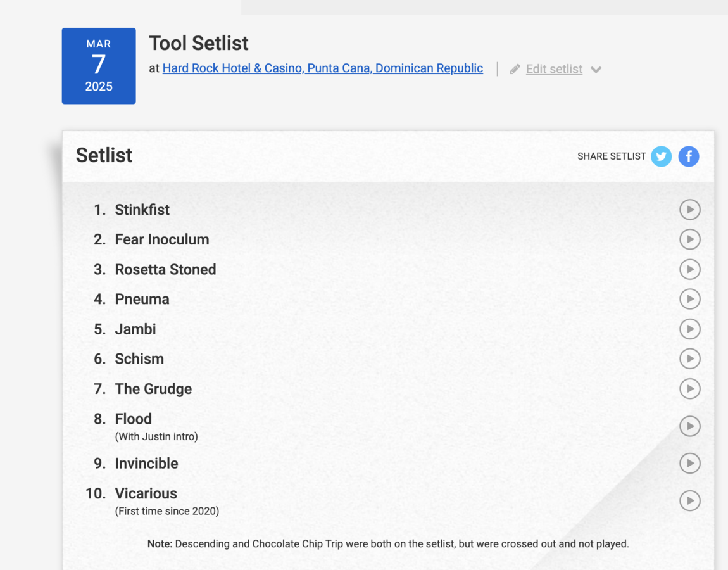Play the Flood track
Viewport: 728px width, 570px height.
point(689,426)
